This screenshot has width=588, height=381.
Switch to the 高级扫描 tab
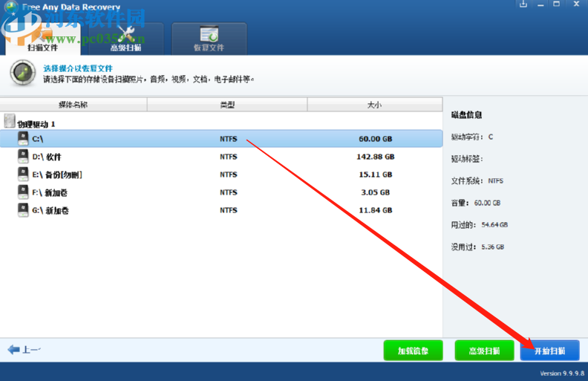[125, 39]
